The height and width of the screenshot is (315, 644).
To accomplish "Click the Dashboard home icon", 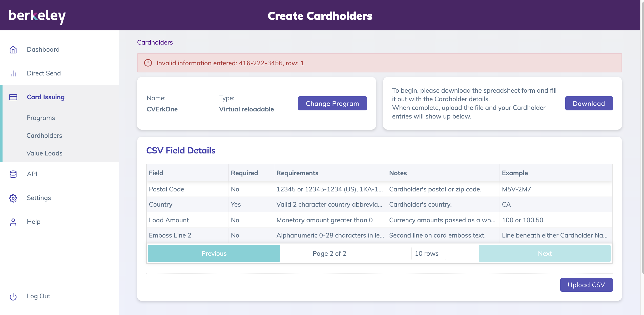I will [x=13, y=50].
